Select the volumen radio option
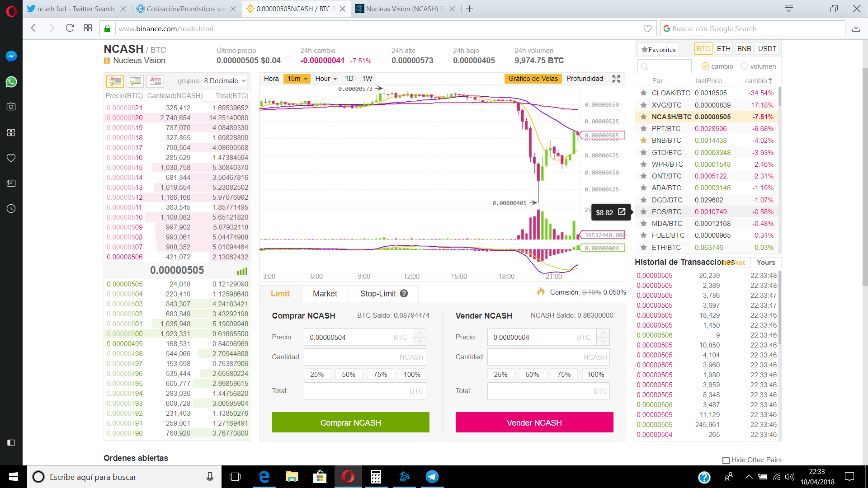This screenshot has width=868, height=488. [744, 66]
